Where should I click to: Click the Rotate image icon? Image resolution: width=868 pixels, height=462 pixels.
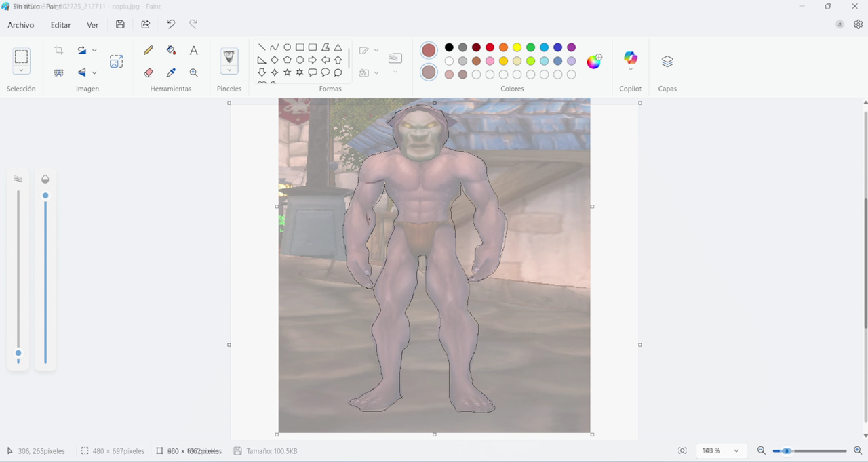click(x=82, y=50)
